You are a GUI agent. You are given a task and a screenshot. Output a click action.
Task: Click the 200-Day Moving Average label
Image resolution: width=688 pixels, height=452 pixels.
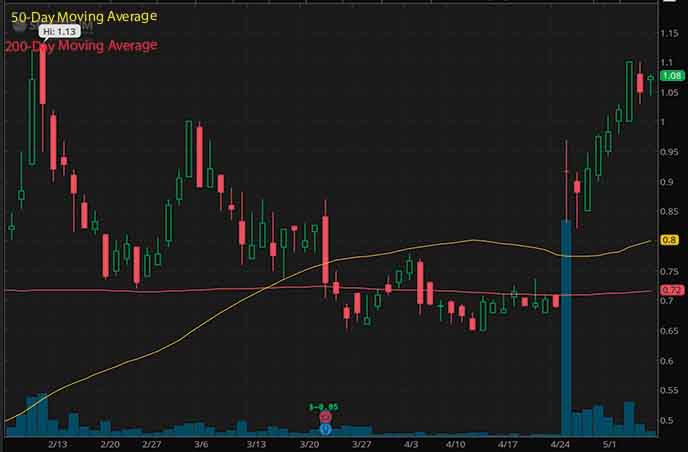pos(81,46)
